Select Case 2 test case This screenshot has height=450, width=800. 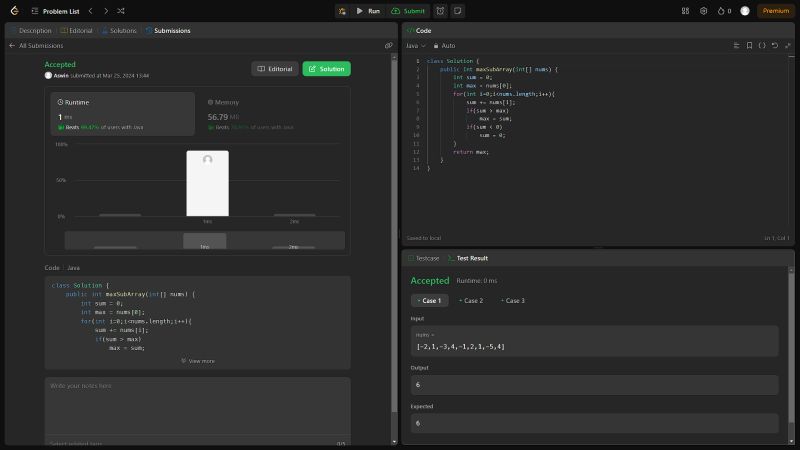coord(471,301)
